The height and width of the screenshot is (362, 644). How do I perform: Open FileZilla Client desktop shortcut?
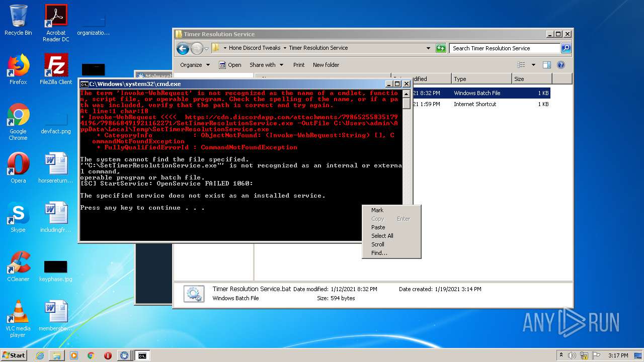56,69
